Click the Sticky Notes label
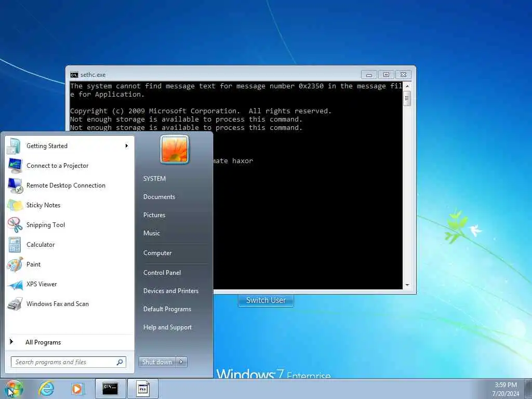Viewport: 532px width, 399px height. point(44,205)
